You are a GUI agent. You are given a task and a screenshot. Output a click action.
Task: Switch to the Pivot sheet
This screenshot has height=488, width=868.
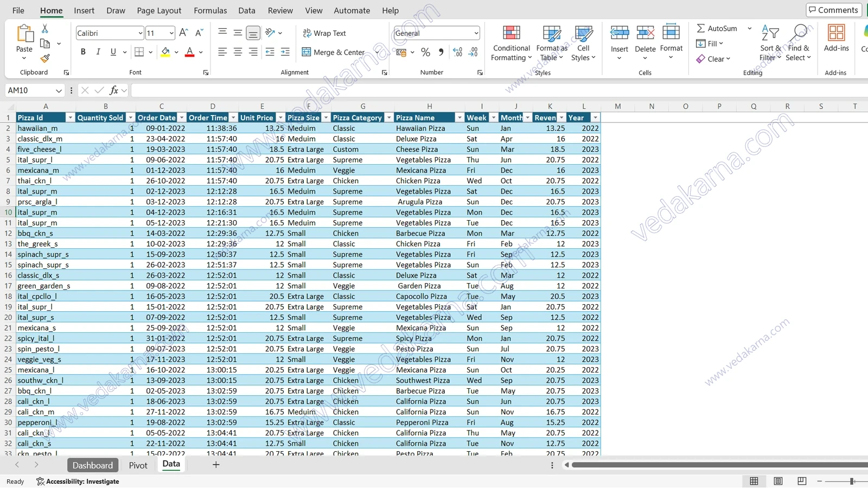(x=138, y=465)
